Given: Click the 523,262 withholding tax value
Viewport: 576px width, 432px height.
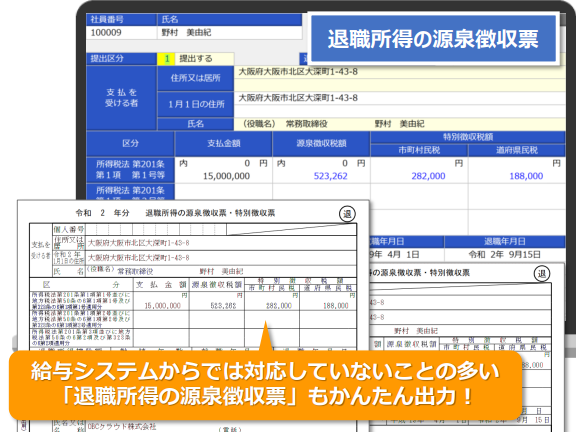Looking at the screenshot, I should pos(330,176).
